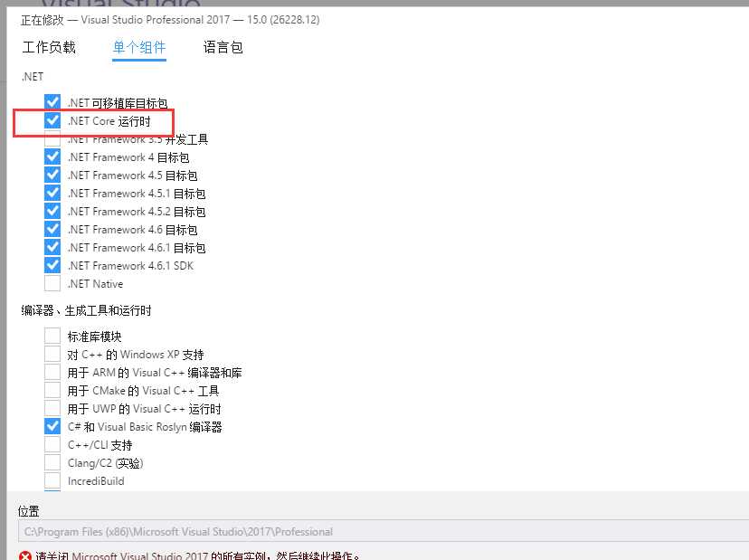
Task: Click the 位置 label
Action: [x=28, y=511]
